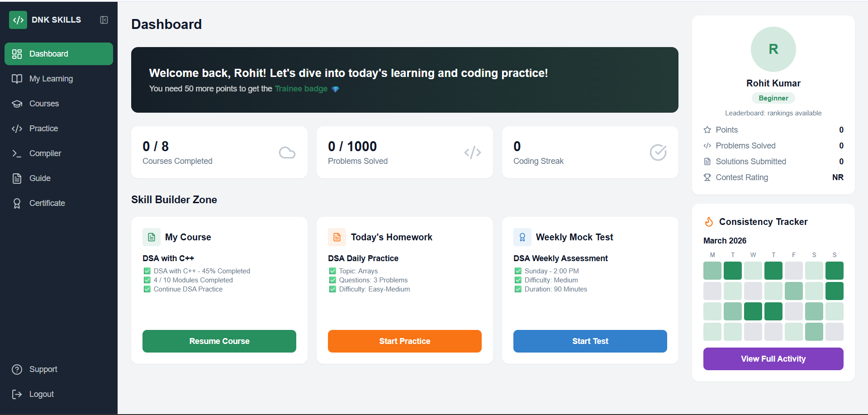Click the blue Start Test button
868x415 pixels.
pos(590,341)
